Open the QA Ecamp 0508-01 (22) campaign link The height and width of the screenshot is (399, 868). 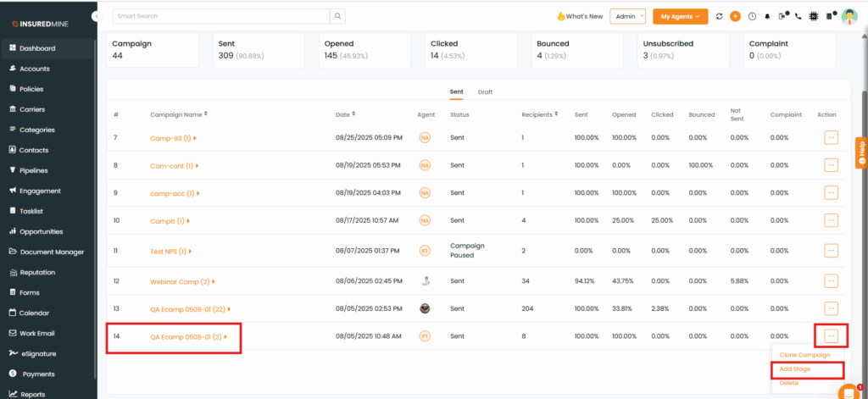(x=186, y=309)
